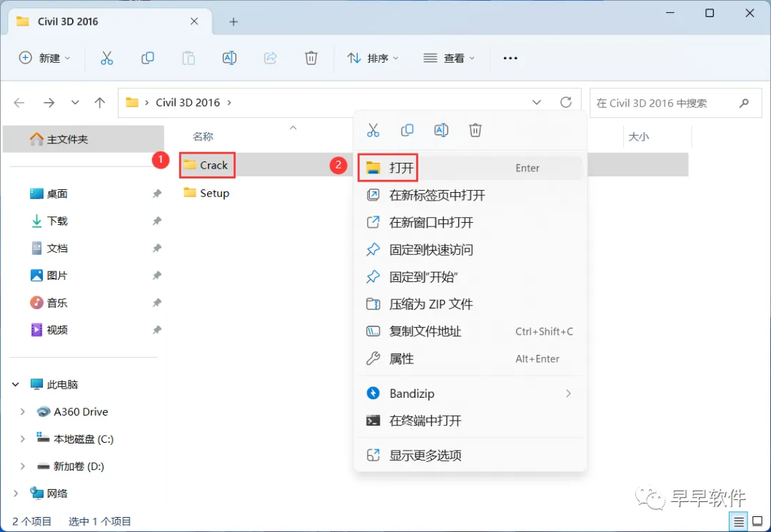
Task: Choose 属性 (Properties) menu item
Action: pyautogui.click(x=470, y=358)
